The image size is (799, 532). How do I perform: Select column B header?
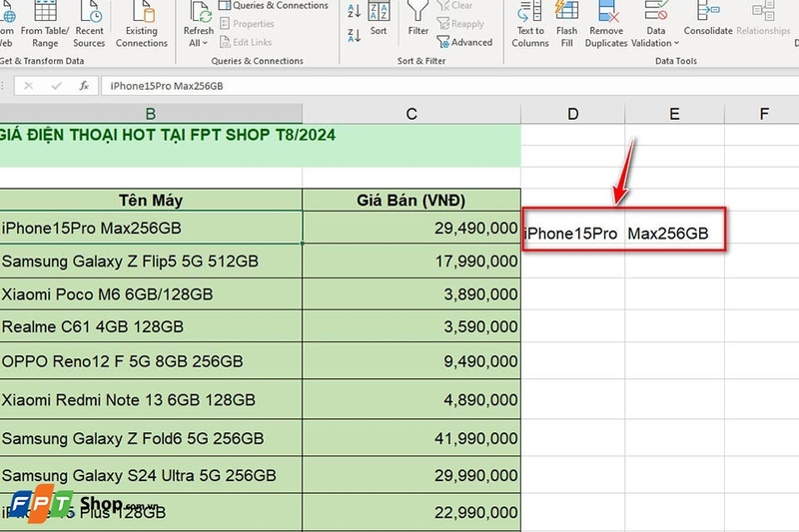(x=151, y=114)
